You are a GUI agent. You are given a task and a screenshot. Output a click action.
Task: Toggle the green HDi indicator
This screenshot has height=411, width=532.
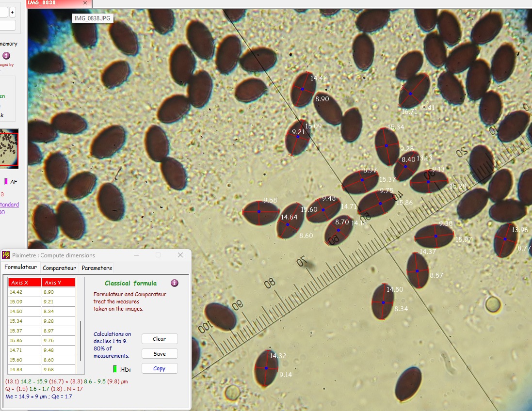coord(115,369)
